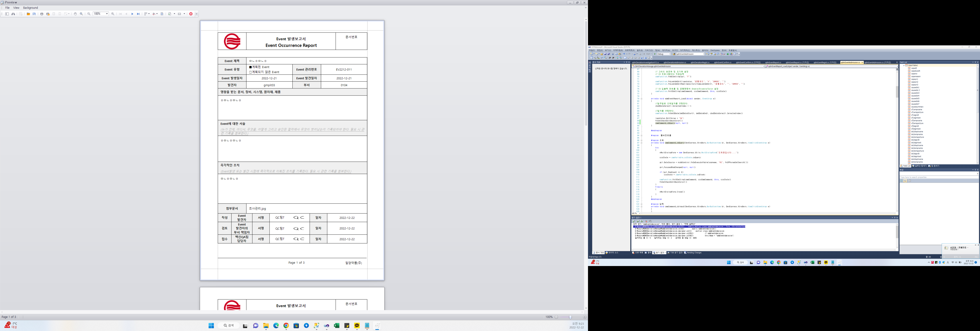Collapse the DataTable1 tree node
This screenshot has height=331, width=980.
coord(904,66)
